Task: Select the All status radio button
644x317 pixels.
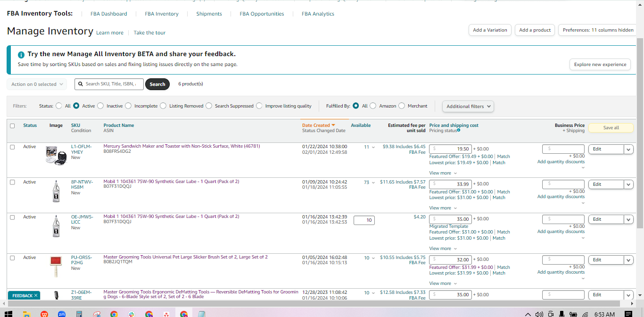Action: point(59,106)
